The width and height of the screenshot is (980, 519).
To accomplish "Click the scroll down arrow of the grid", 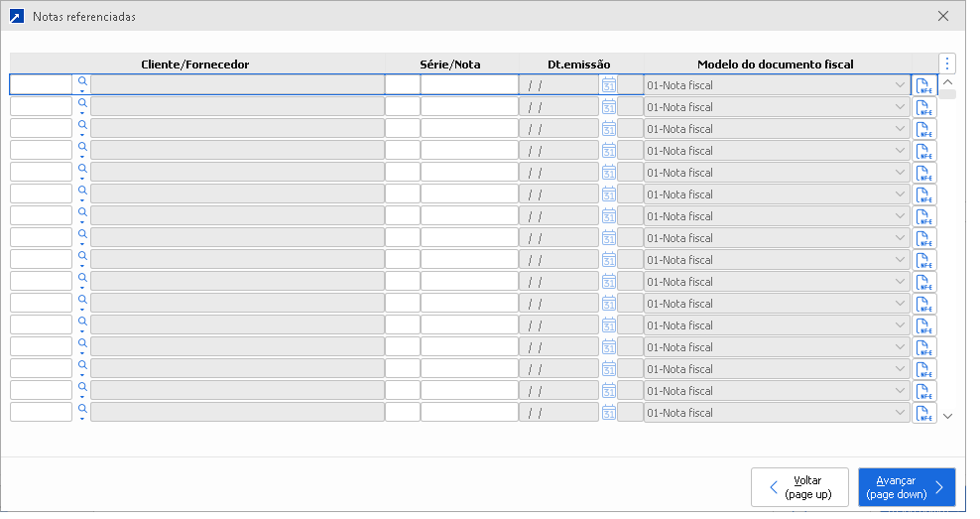I will pyautogui.click(x=947, y=416).
